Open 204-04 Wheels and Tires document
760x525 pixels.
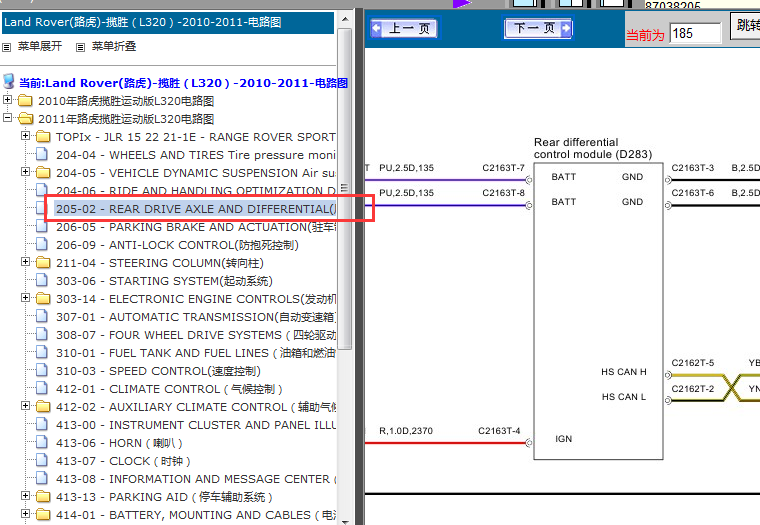click(195, 155)
